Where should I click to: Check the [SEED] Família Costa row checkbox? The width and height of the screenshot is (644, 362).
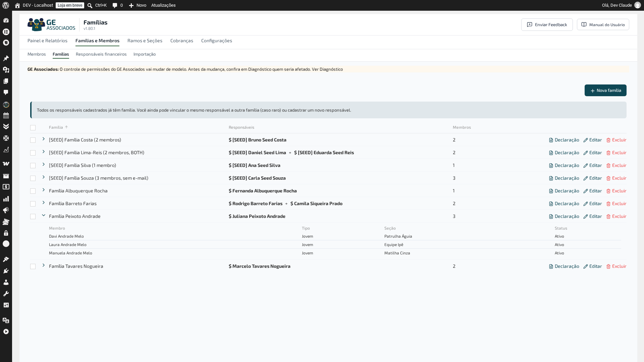tap(33, 140)
